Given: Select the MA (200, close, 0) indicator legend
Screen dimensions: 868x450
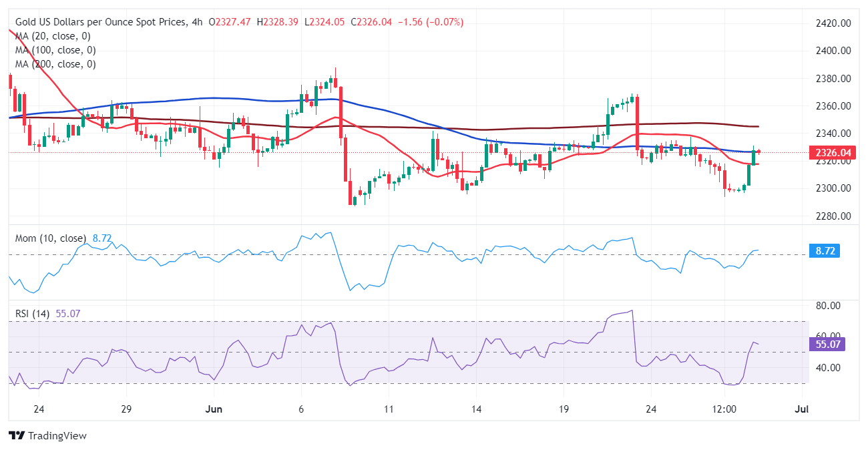Looking at the screenshot, I should (x=55, y=64).
